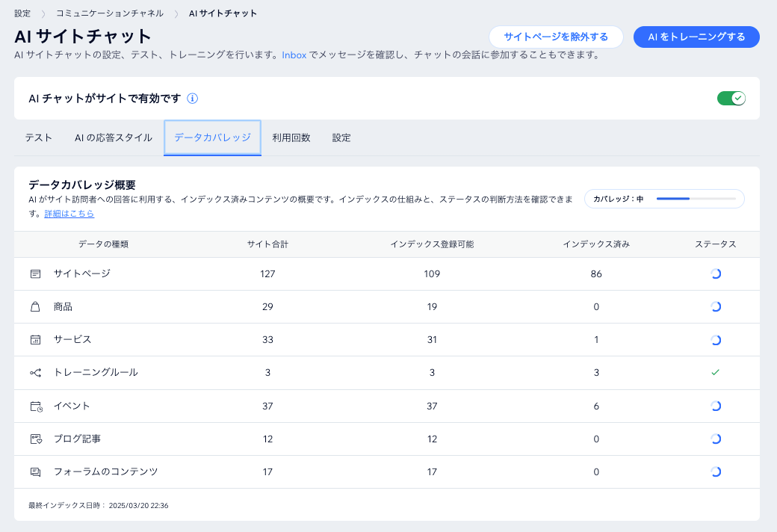Switch to the テスト tab

click(x=38, y=137)
